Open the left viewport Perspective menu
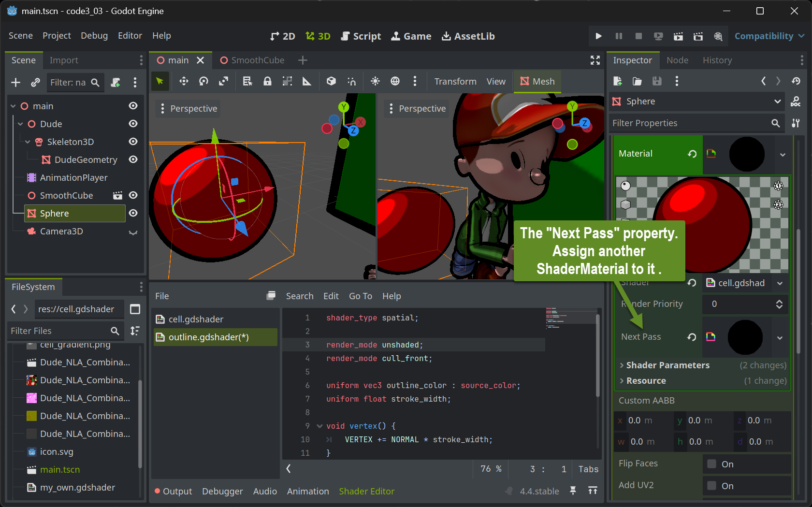Viewport: 812px width, 507px height. [188, 109]
